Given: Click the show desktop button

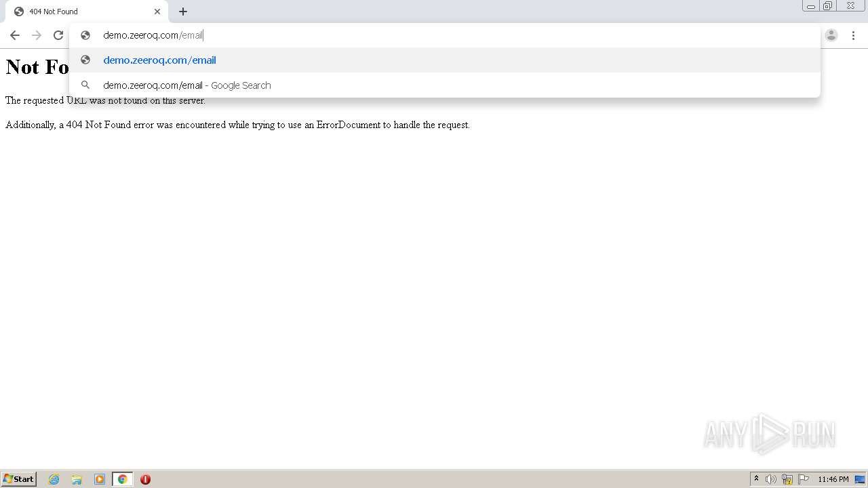Looking at the screenshot, I should [x=860, y=479].
